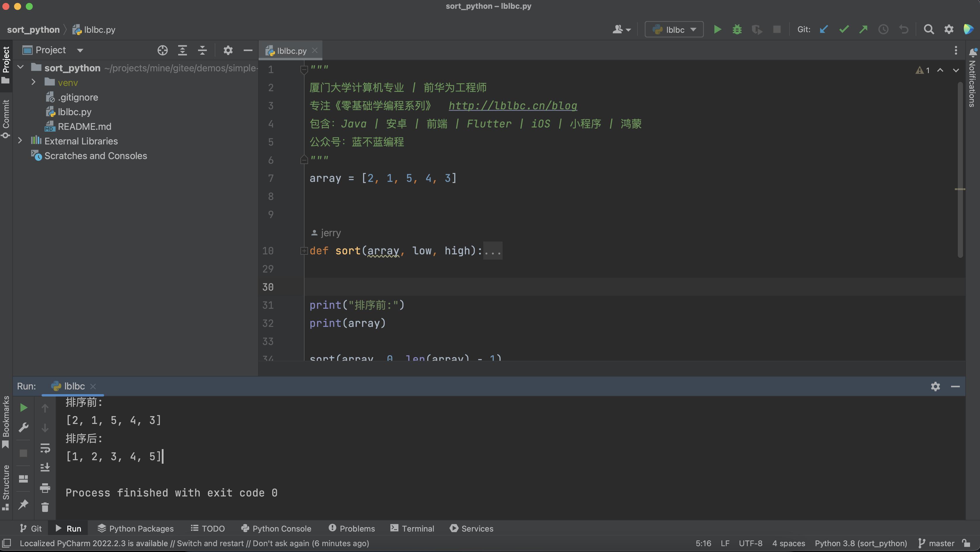
Task: Open README.md in the project tree
Action: tap(85, 126)
